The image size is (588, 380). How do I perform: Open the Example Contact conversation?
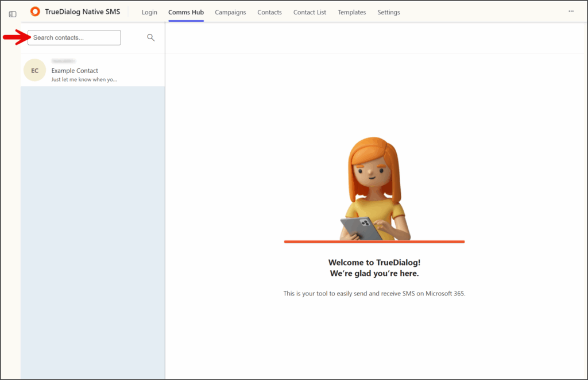click(92, 70)
